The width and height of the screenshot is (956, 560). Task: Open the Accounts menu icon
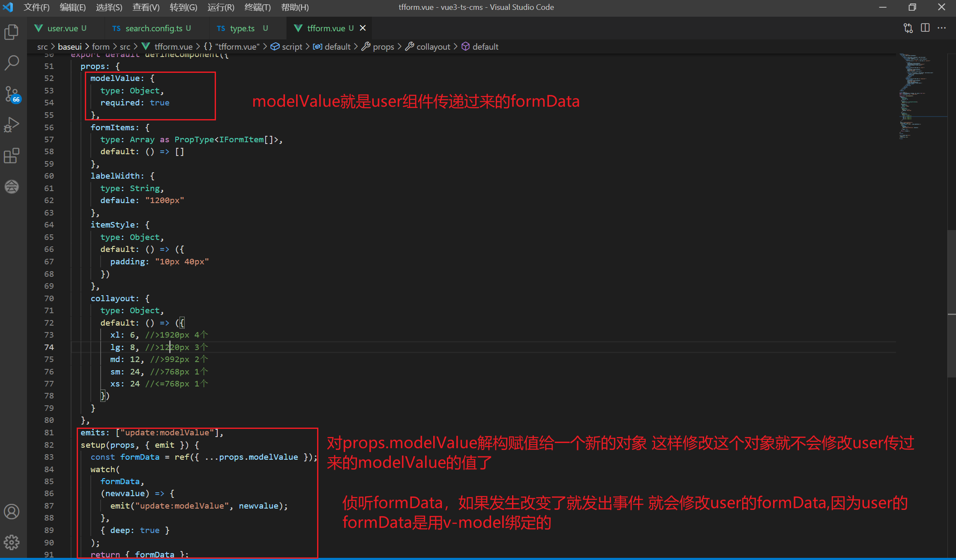[x=12, y=512]
